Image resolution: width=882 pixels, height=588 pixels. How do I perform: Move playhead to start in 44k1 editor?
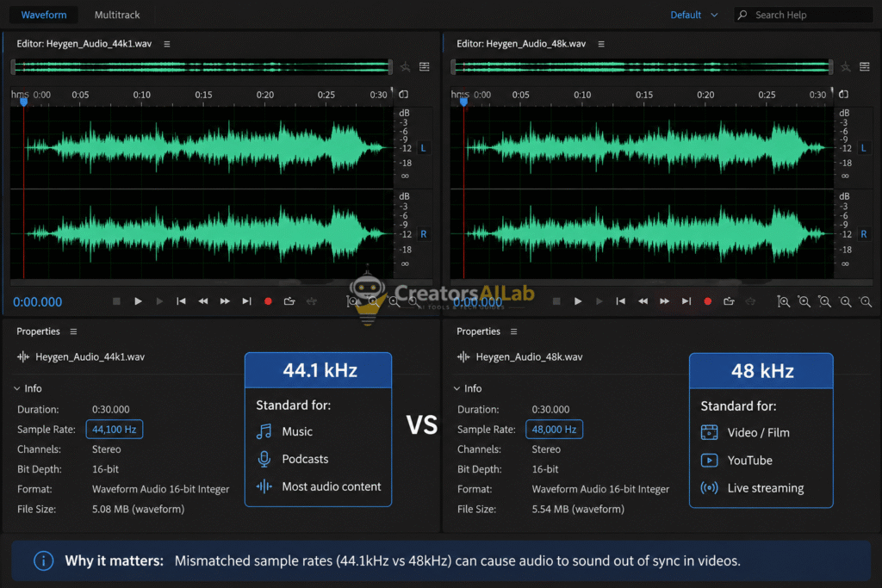[181, 301]
